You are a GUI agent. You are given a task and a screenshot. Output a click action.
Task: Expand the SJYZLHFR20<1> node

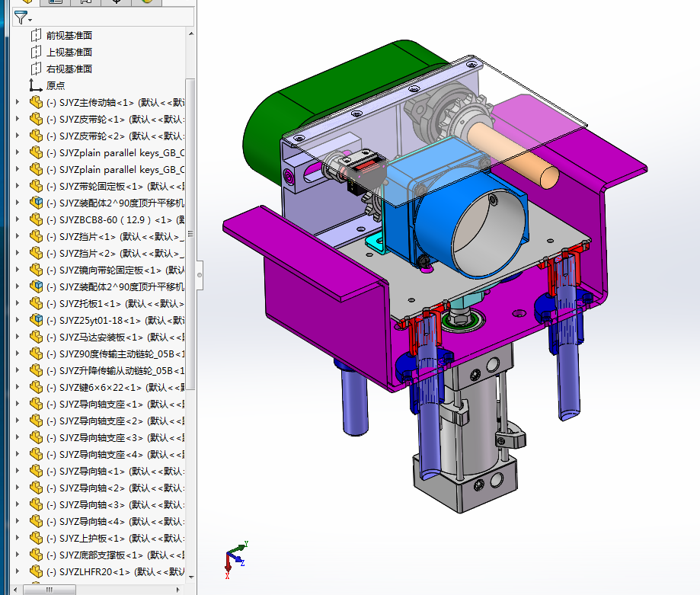click(x=18, y=572)
